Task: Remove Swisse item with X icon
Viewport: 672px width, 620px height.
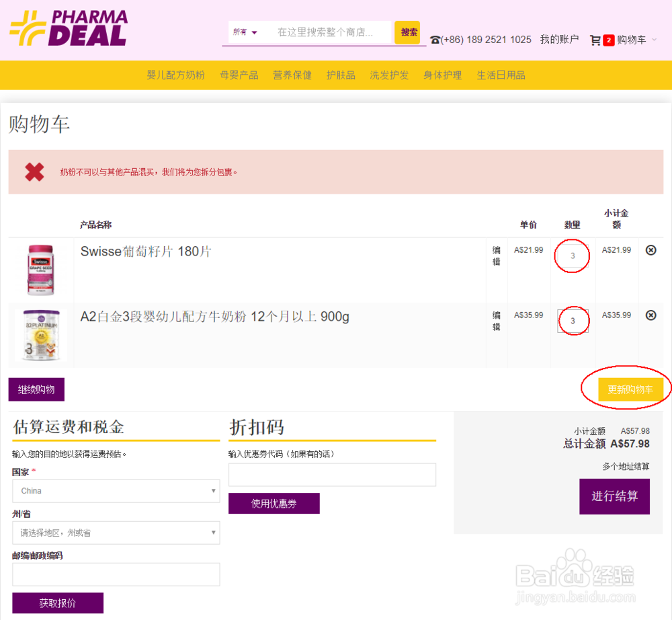Action: [x=650, y=250]
